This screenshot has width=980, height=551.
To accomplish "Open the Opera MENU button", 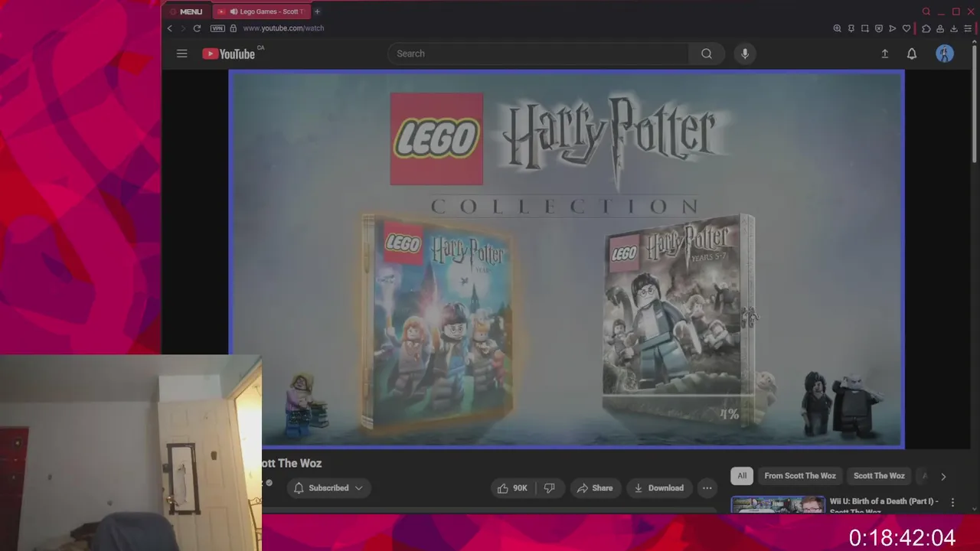I will point(186,11).
